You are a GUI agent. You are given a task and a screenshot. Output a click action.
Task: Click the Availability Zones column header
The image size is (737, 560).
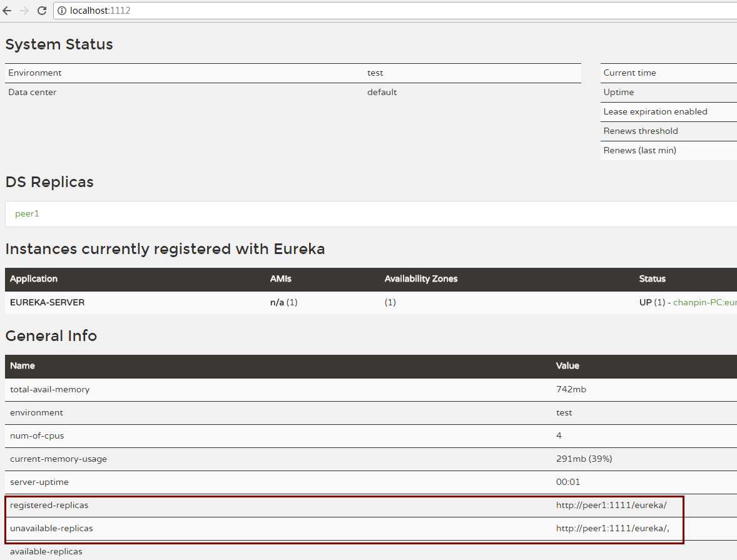tap(420, 279)
